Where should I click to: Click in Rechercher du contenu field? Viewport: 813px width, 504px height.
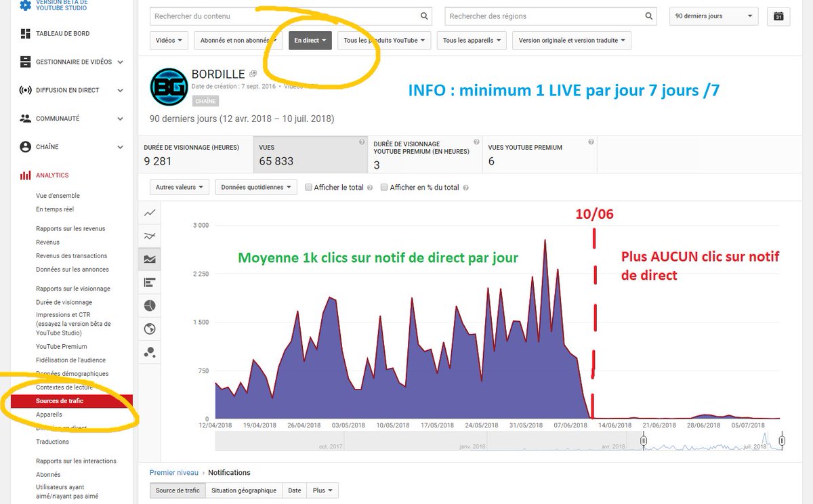(290, 16)
